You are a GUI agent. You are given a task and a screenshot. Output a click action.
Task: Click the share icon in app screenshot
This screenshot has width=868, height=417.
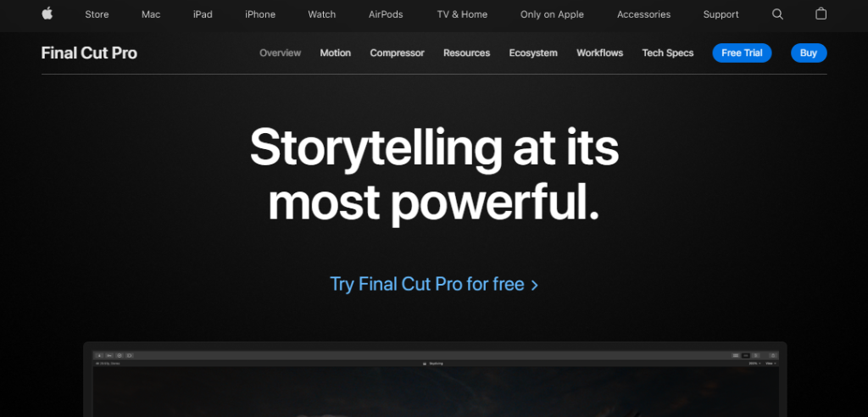(773, 355)
